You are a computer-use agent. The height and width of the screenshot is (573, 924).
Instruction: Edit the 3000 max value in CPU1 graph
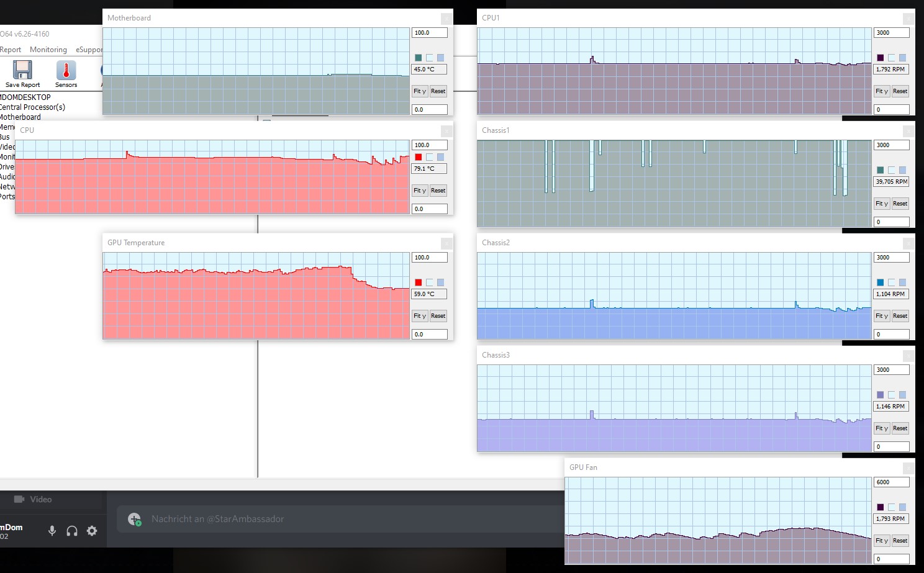pos(892,33)
